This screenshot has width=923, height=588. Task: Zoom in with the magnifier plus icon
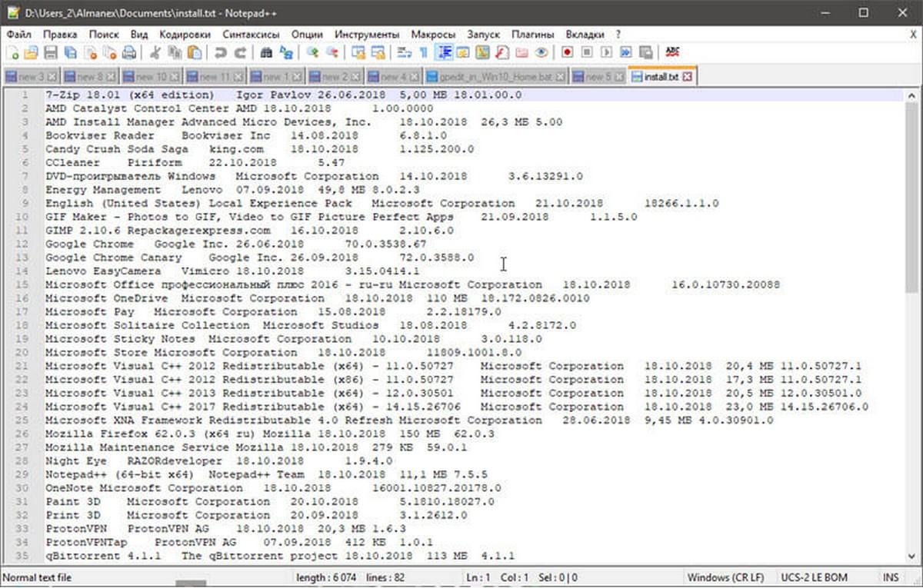pos(313,52)
